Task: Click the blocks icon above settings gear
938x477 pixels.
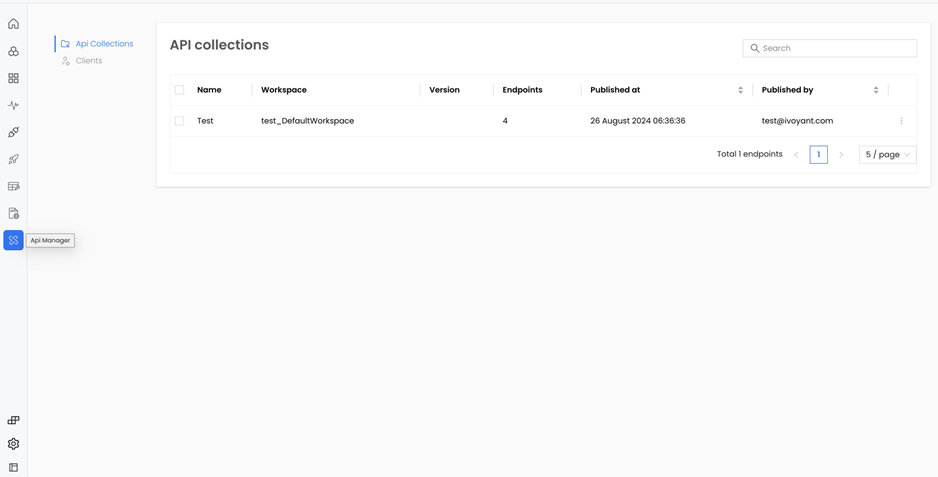Action: click(x=13, y=420)
